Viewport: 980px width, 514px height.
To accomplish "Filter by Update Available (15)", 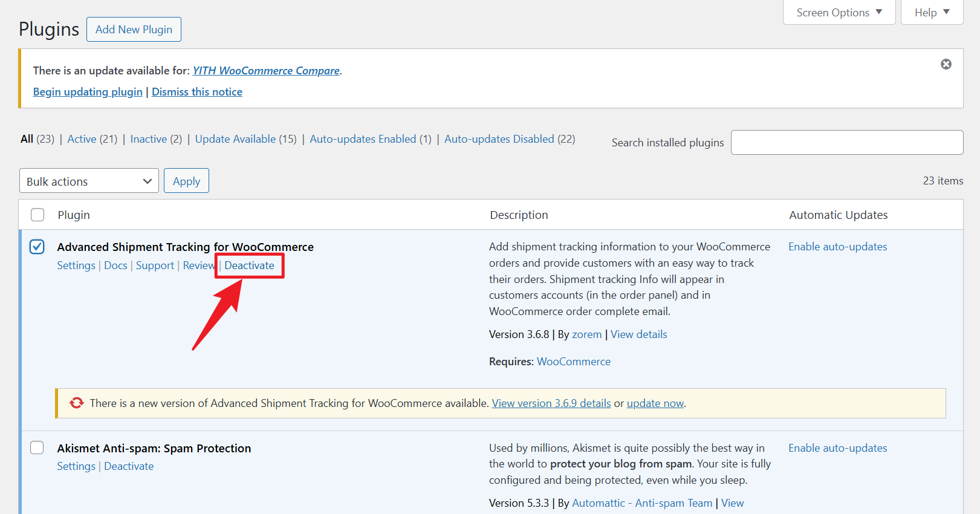I will coord(245,139).
